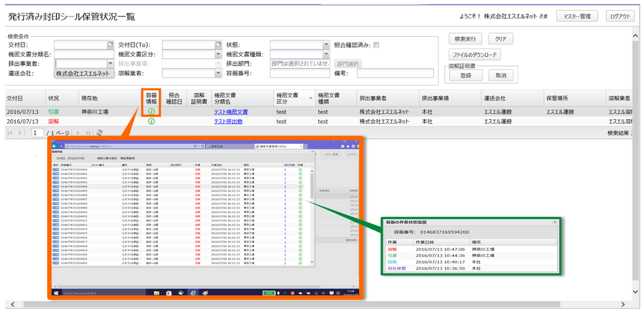Screen dimensions: 644x313
Task: Click Internet Explorer icon in embedded taskbar
Action: click(192, 293)
